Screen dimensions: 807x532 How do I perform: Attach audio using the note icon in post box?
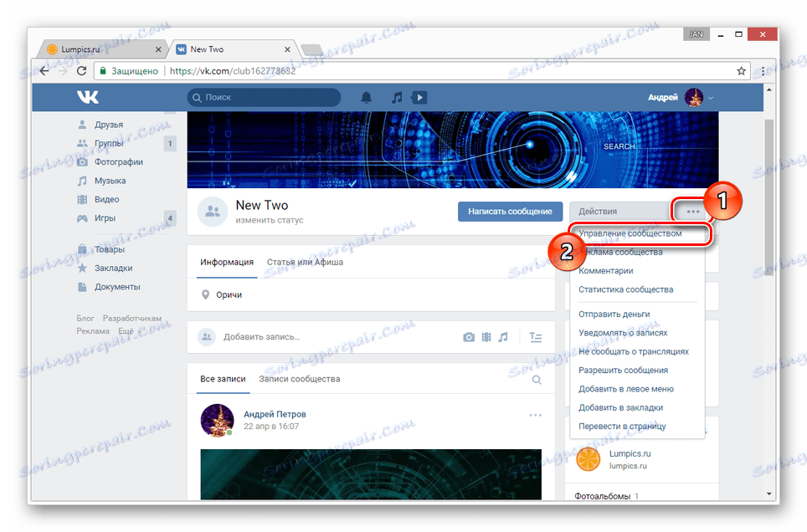point(503,337)
